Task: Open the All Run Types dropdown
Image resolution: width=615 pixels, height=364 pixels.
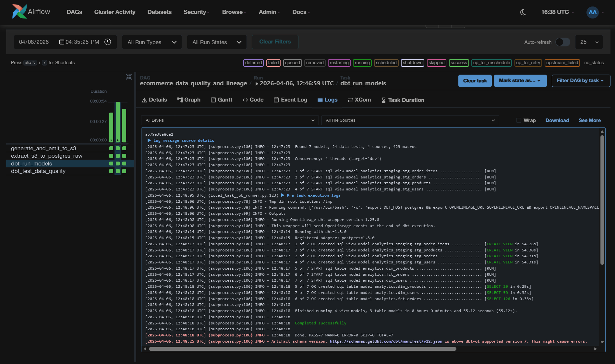Action: (152, 42)
